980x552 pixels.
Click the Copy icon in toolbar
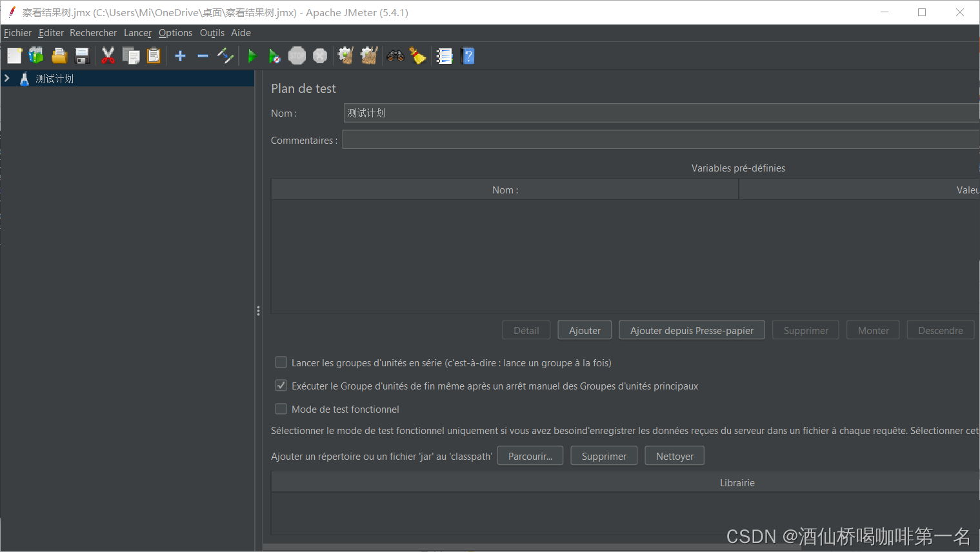point(131,56)
